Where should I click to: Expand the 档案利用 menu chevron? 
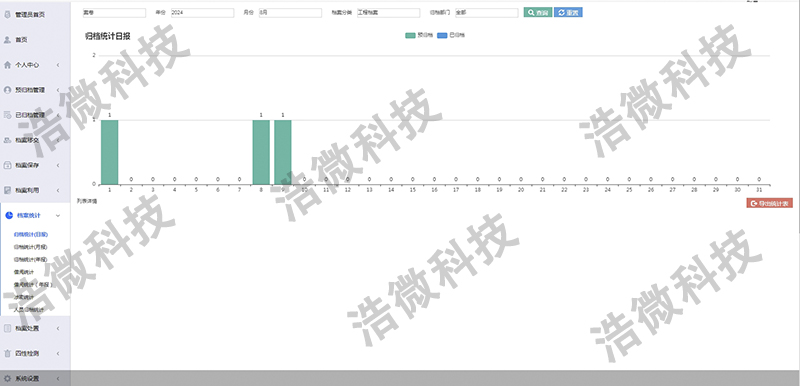coord(58,190)
